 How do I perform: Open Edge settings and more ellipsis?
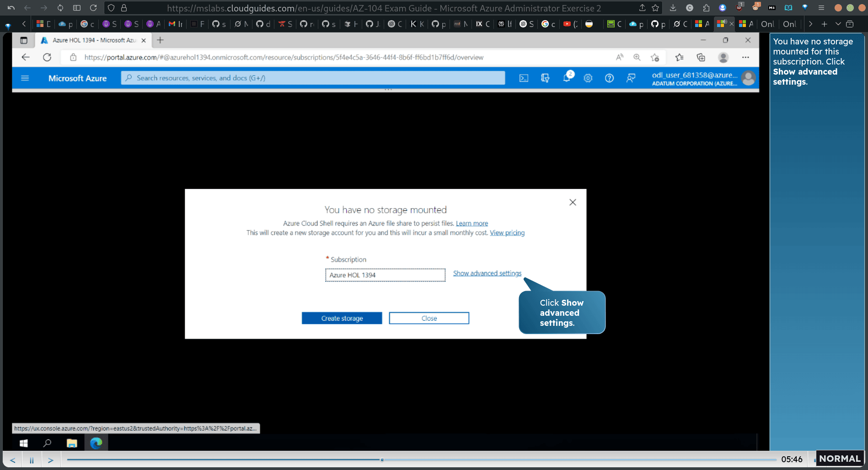coord(745,57)
